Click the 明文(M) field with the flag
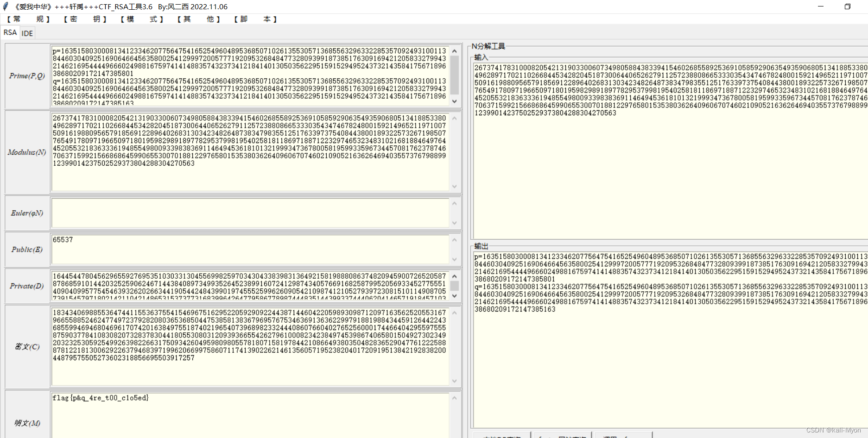This screenshot has width=868, height=438. click(250, 415)
